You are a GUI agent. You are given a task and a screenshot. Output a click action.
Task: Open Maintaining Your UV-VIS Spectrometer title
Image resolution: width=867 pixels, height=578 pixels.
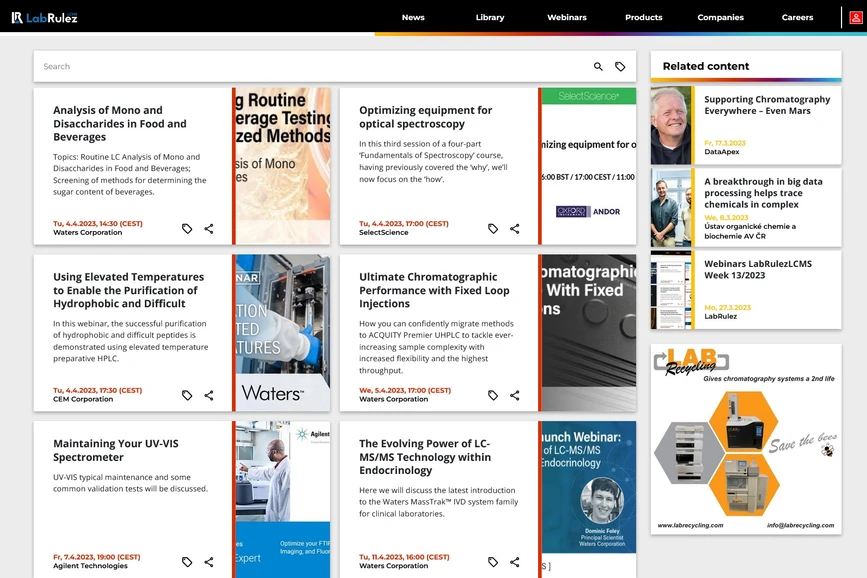116,450
